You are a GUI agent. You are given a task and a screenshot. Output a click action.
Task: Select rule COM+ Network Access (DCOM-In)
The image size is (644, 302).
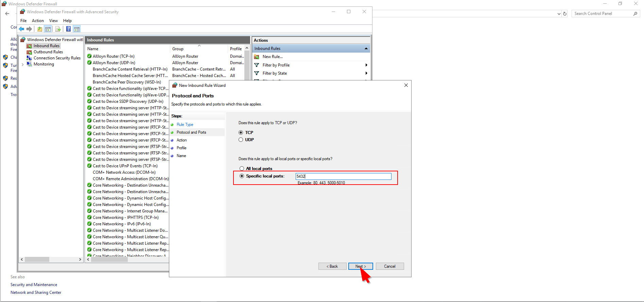[x=124, y=172]
